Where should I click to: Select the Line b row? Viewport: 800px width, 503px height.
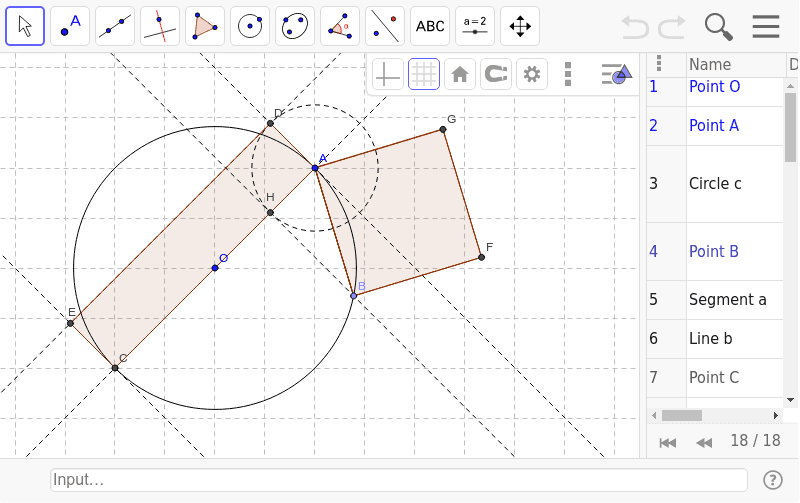715,339
